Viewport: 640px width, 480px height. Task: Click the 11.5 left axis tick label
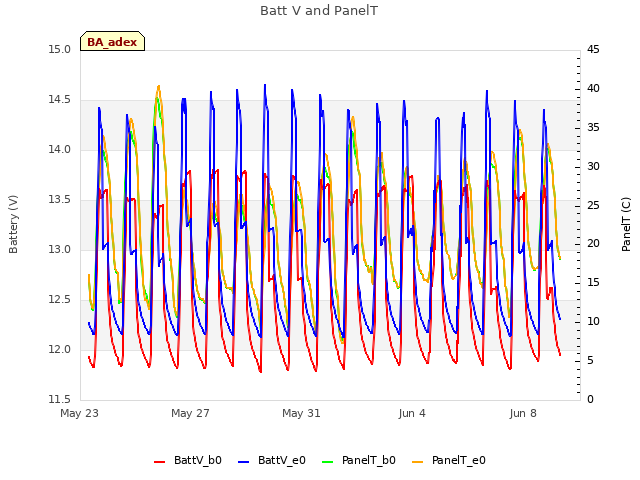[x=60, y=400]
